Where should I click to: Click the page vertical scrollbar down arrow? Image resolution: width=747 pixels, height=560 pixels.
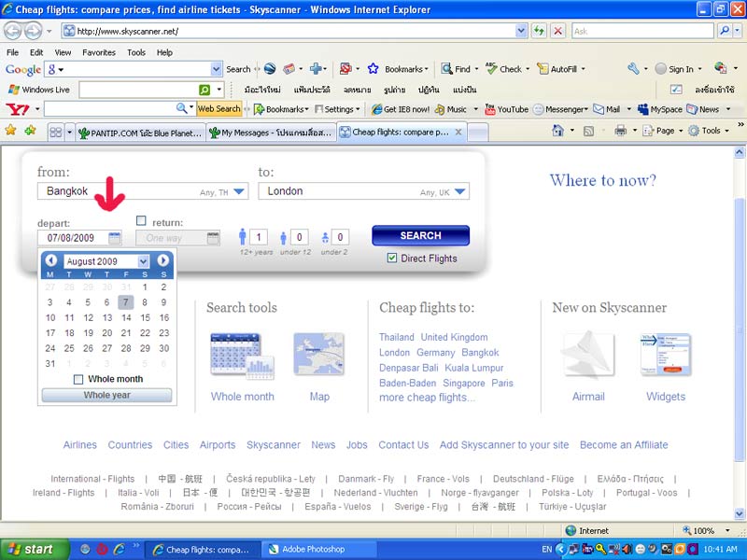coord(739,514)
